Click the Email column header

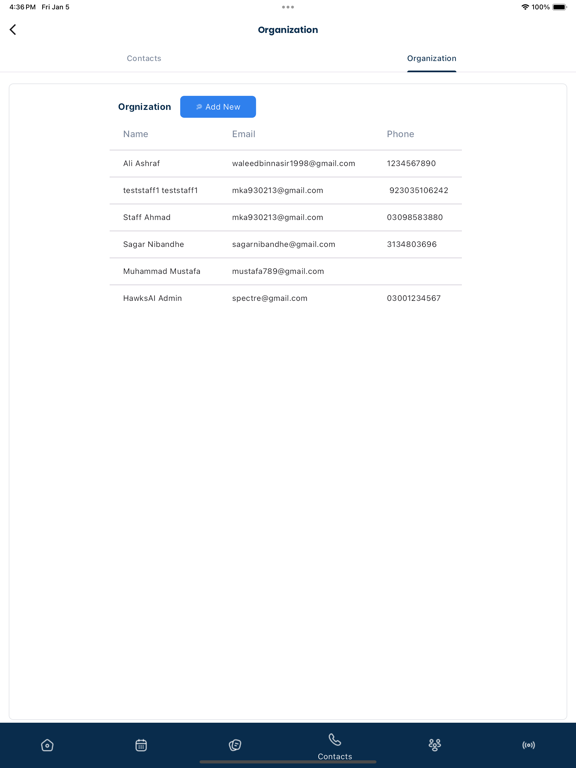coord(243,134)
